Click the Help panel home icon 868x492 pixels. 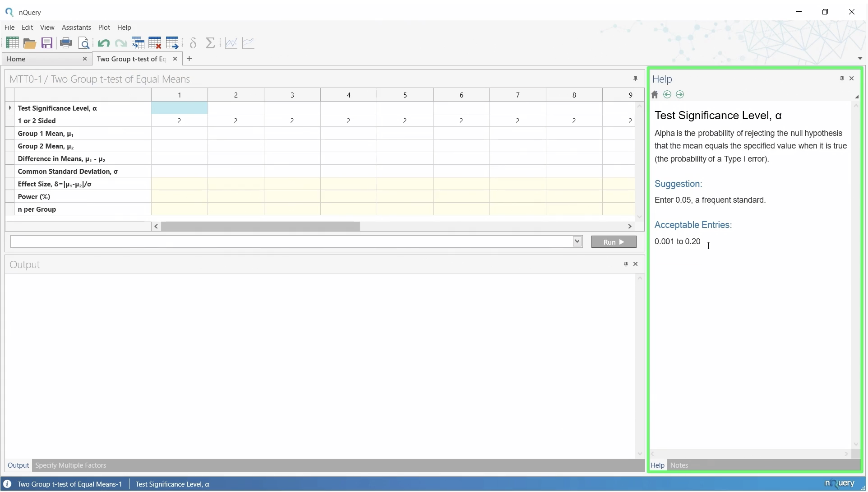click(x=655, y=95)
